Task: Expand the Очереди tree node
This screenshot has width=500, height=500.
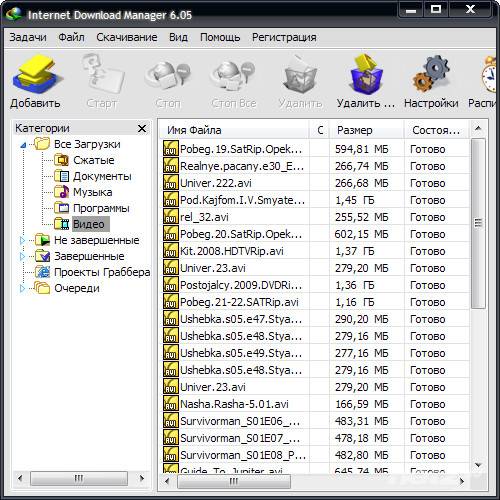Action: 22,288
